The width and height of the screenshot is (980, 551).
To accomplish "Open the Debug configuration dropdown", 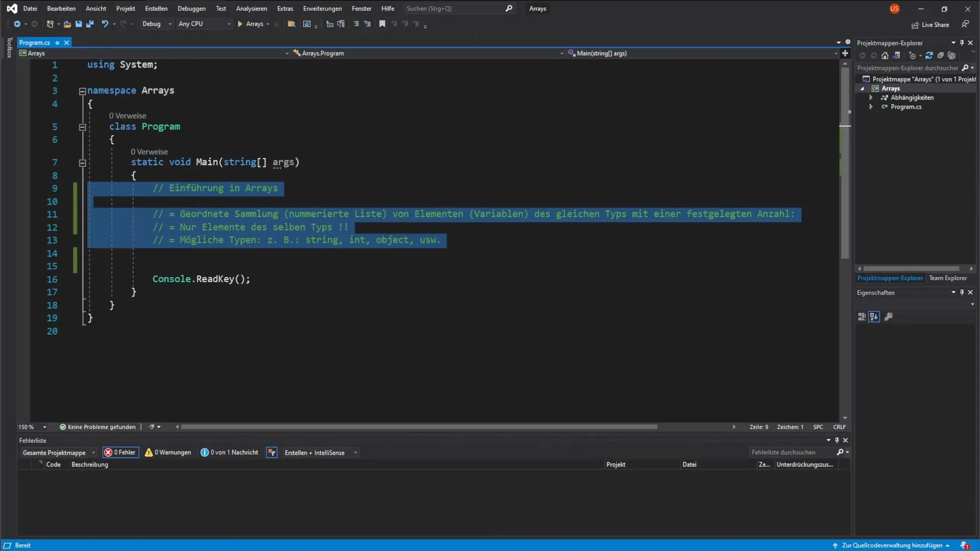I will pyautogui.click(x=157, y=24).
